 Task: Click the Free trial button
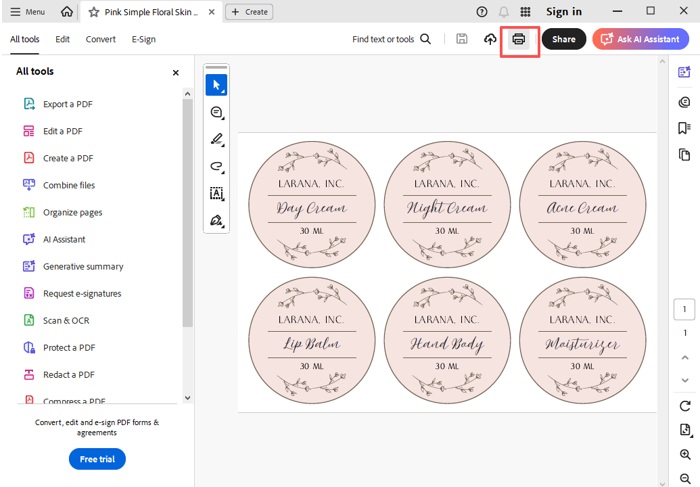tap(97, 459)
